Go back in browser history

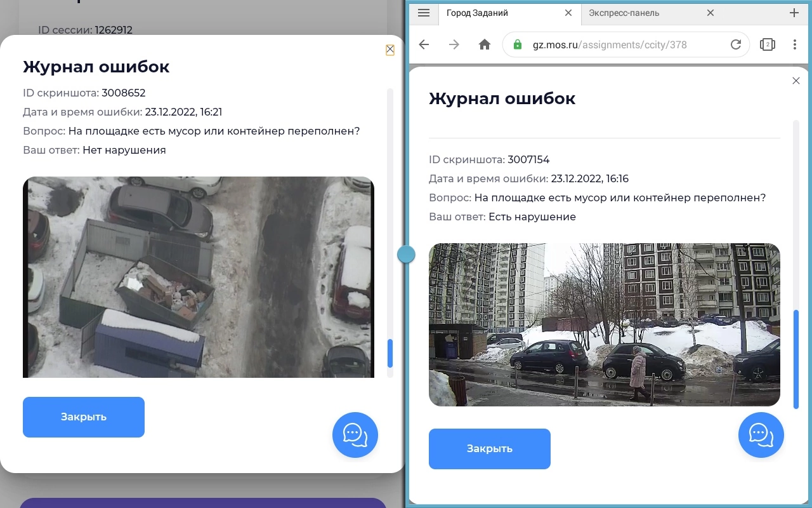424,44
